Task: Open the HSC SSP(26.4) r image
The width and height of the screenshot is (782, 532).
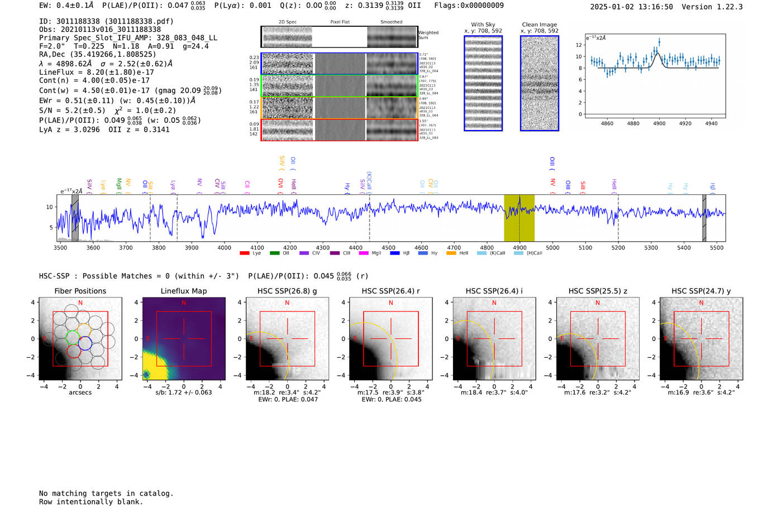Action: (x=390, y=338)
